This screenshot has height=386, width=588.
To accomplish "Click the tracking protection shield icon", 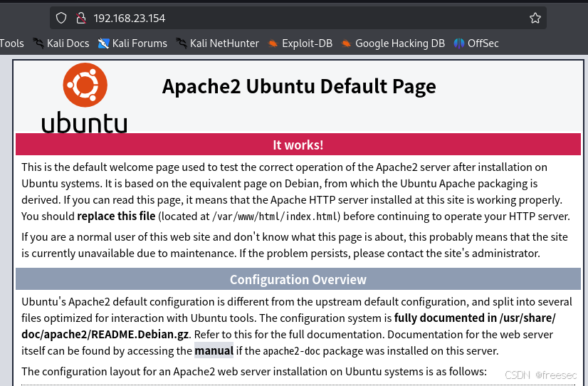I will pos(61,18).
